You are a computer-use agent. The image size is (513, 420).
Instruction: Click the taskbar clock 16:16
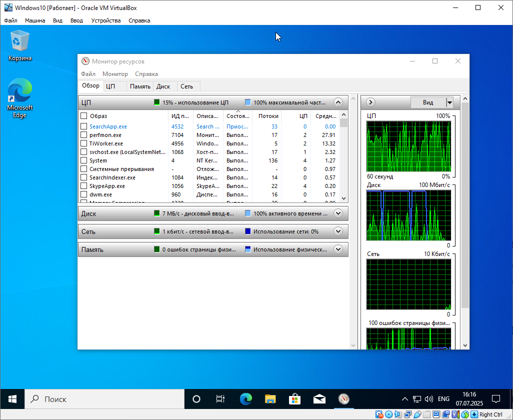tap(469, 394)
